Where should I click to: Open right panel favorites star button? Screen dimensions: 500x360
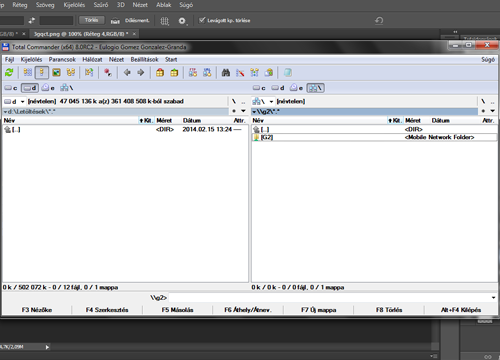tap(483, 111)
